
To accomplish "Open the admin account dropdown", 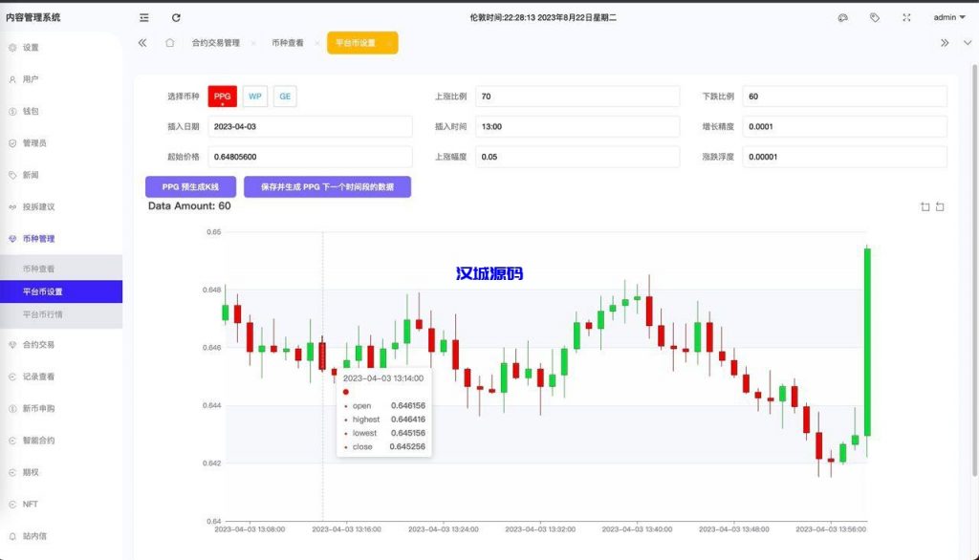I will pyautogui.click(x=948, y=16).
